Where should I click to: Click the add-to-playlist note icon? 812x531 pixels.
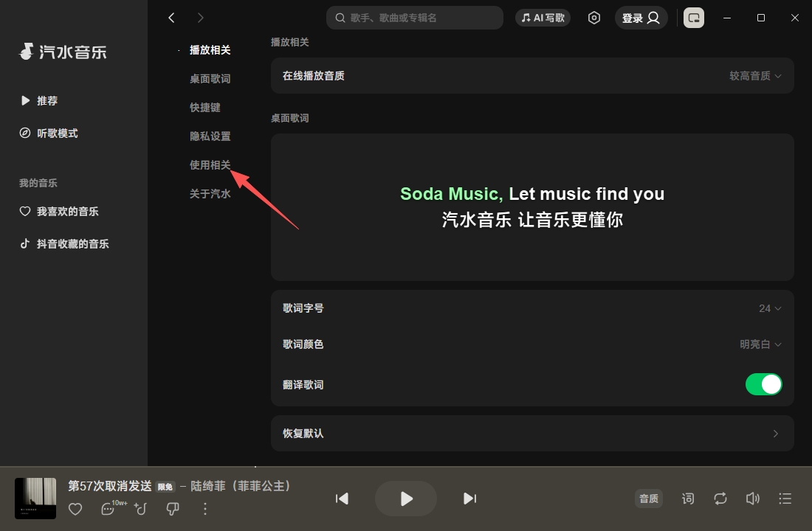(140, 510)
